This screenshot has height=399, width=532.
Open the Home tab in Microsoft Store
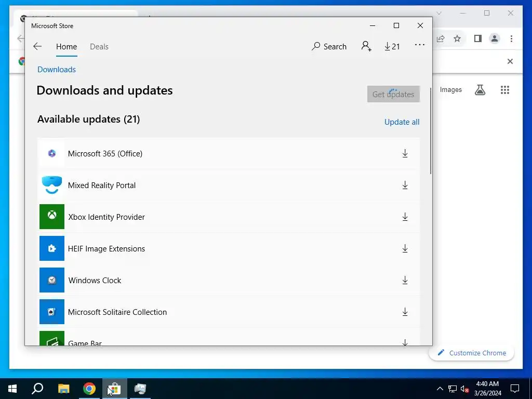click(x=66, y=46)
